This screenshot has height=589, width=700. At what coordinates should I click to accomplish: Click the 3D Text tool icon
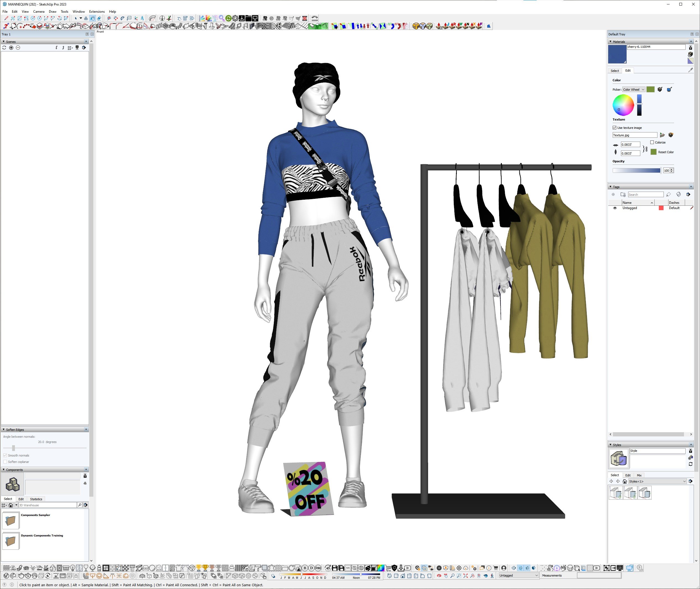click(142, 18)
